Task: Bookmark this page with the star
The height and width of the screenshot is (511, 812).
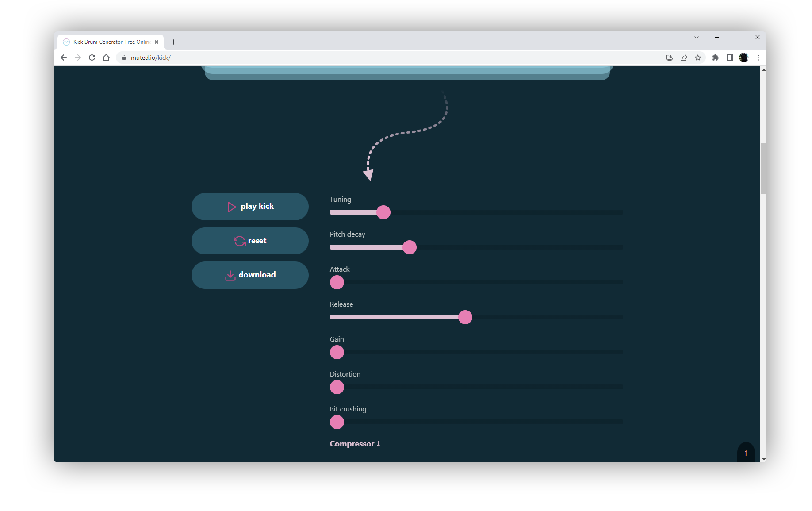Action: coord(698,58)
